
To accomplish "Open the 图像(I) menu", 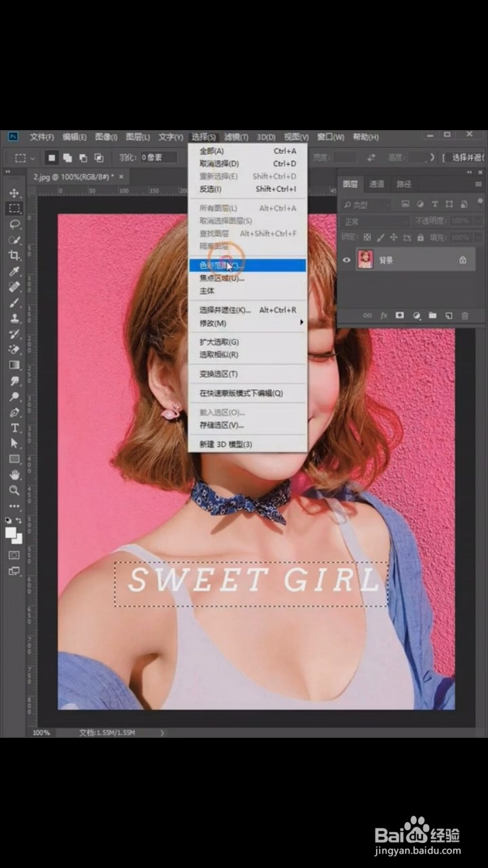I will tap(106, 137).
